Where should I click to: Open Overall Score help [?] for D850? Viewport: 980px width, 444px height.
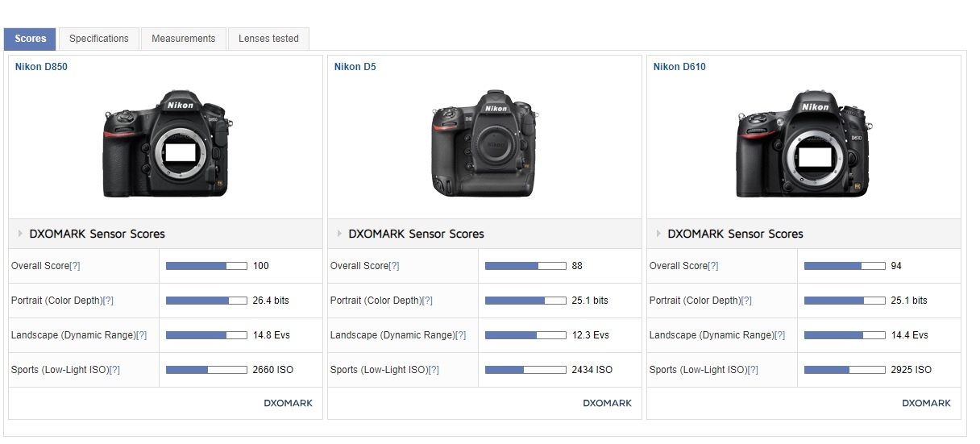75,266
